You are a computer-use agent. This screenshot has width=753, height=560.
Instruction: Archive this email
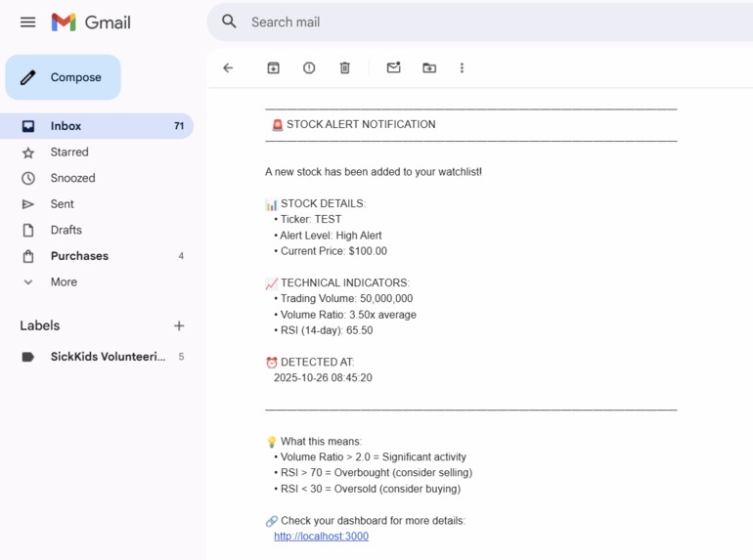click(273, 68)
